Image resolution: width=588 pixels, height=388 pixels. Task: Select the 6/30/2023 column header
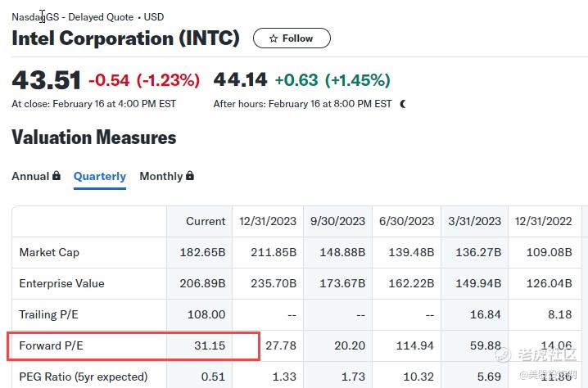[407, 221]
